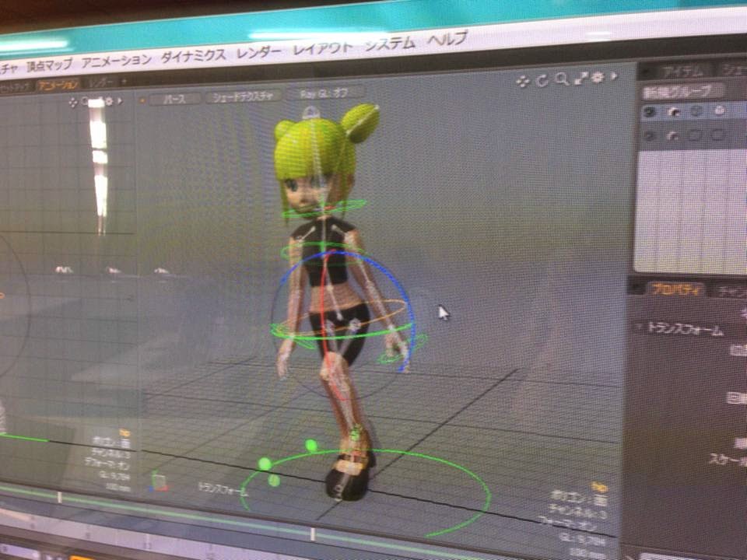This screenshot has width=747, height=560.
Task: Switch to the プロパティ tab
Action: point(676,289)
